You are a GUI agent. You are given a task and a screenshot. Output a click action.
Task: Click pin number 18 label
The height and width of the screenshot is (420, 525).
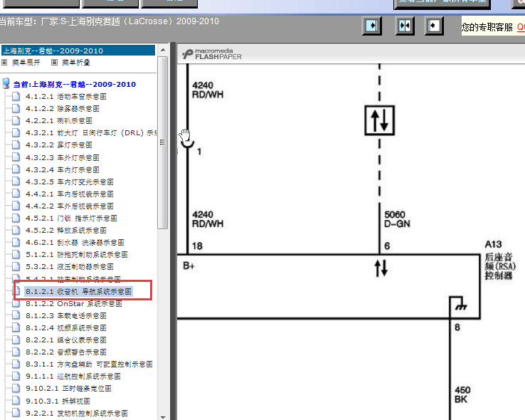tap(197, 246)
